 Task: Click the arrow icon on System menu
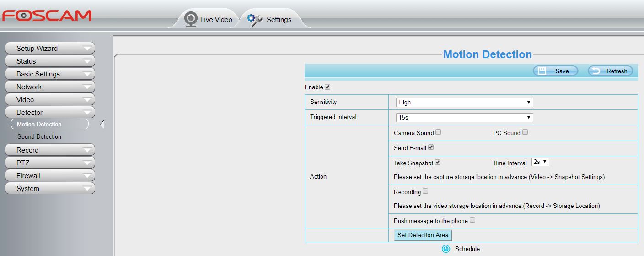coord(87,189)
